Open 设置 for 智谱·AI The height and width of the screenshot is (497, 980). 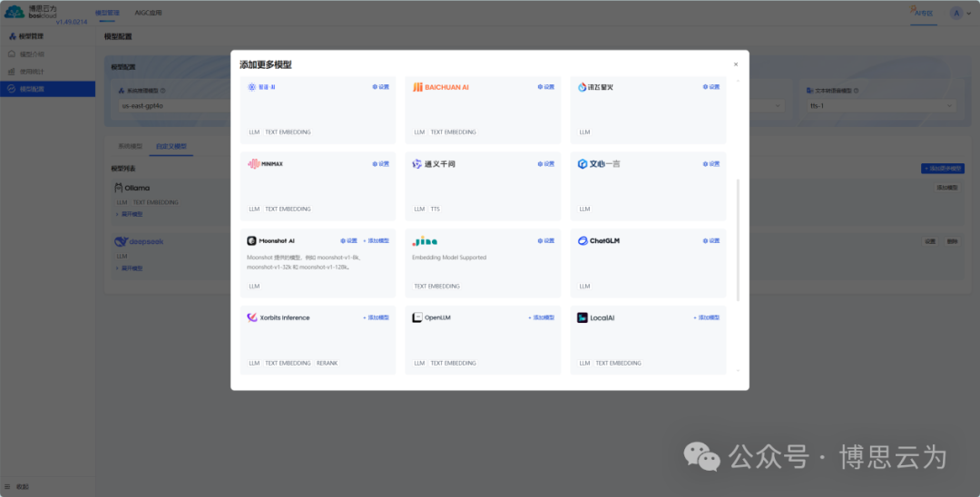point(380,87)
